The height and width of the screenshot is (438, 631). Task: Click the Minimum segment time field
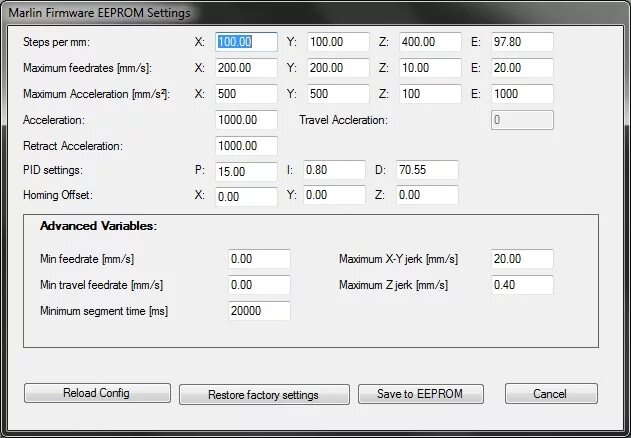[x=260, y=311]
